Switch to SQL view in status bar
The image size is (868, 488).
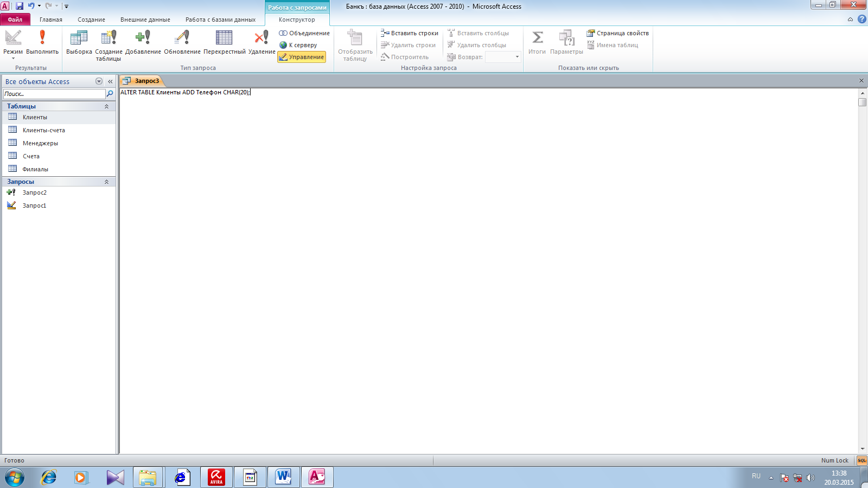click(x=861, y=460)
